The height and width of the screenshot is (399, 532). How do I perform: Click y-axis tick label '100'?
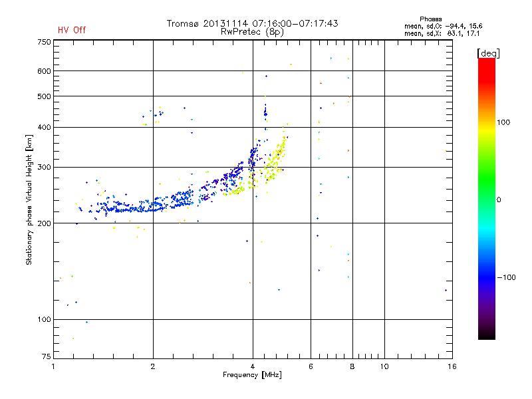click(44, 319)
